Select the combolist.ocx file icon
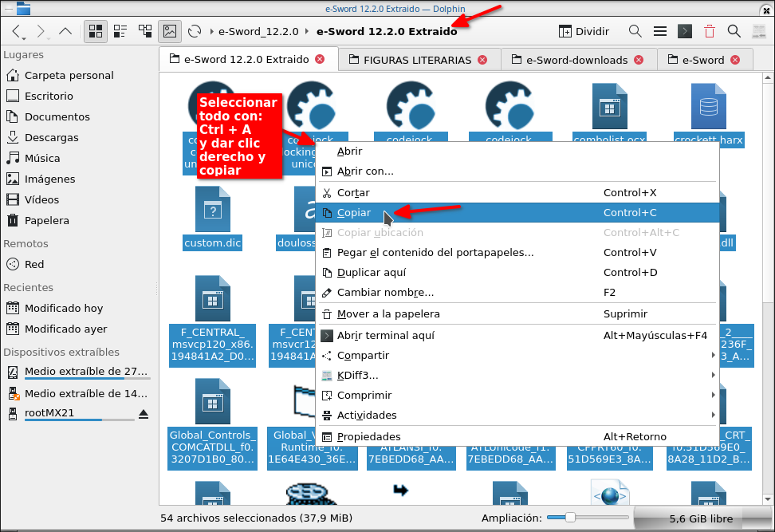This screenshot has height=532, width=775. [609, 106]
